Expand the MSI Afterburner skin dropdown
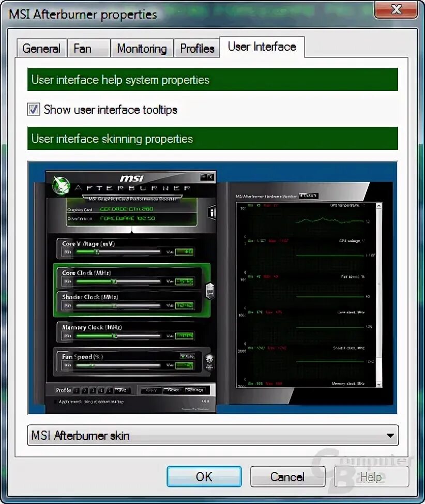 [212, 436]
